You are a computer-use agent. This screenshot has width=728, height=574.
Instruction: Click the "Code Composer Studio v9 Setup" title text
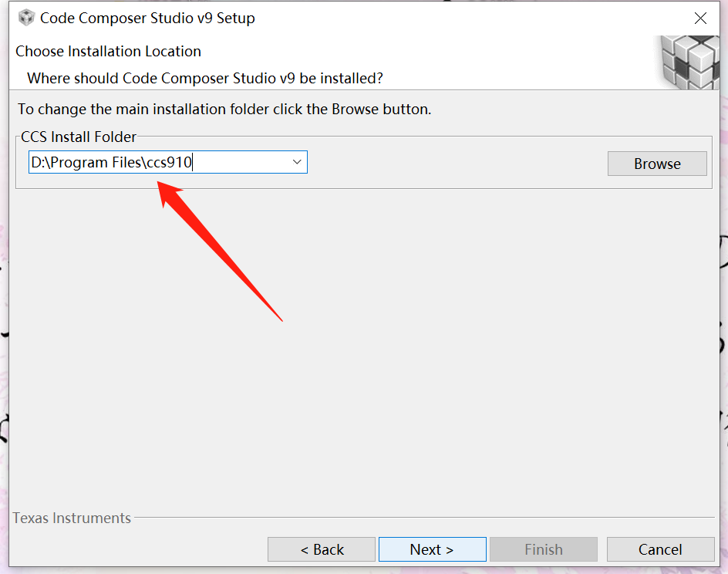[147, 18]
